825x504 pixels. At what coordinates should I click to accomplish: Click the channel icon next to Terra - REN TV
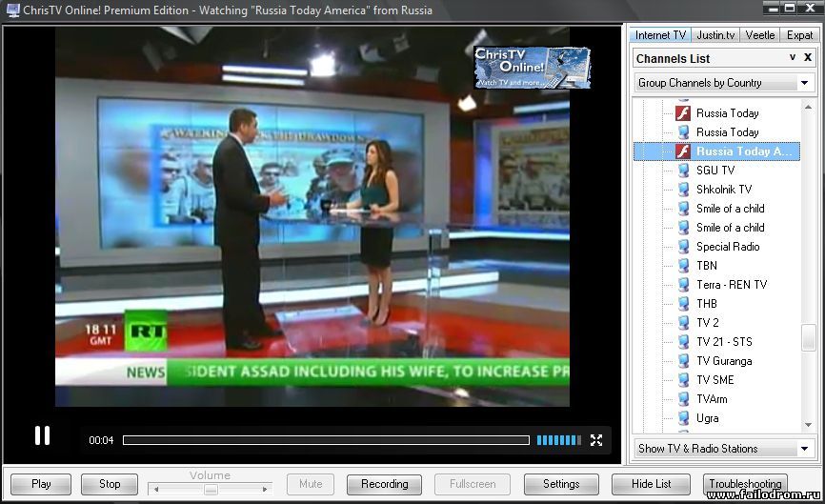pyautogui.click(x=683, y=285)
